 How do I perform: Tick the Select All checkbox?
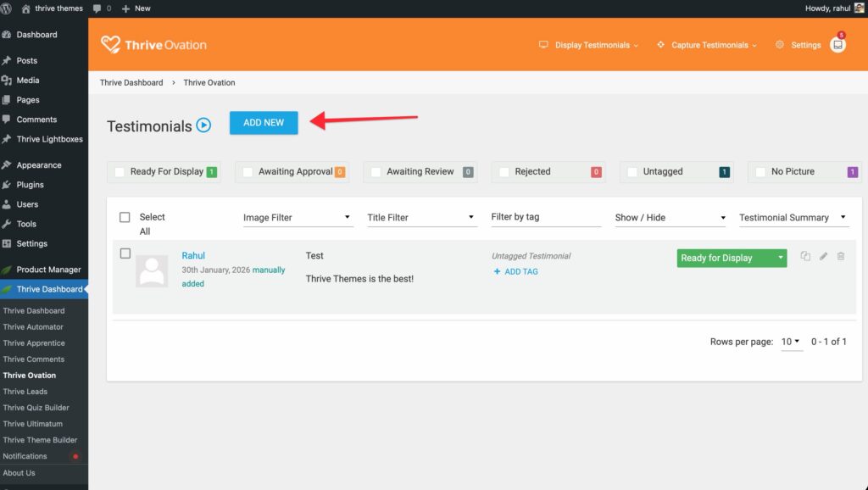pyautogui.click(x=125, y=217)
